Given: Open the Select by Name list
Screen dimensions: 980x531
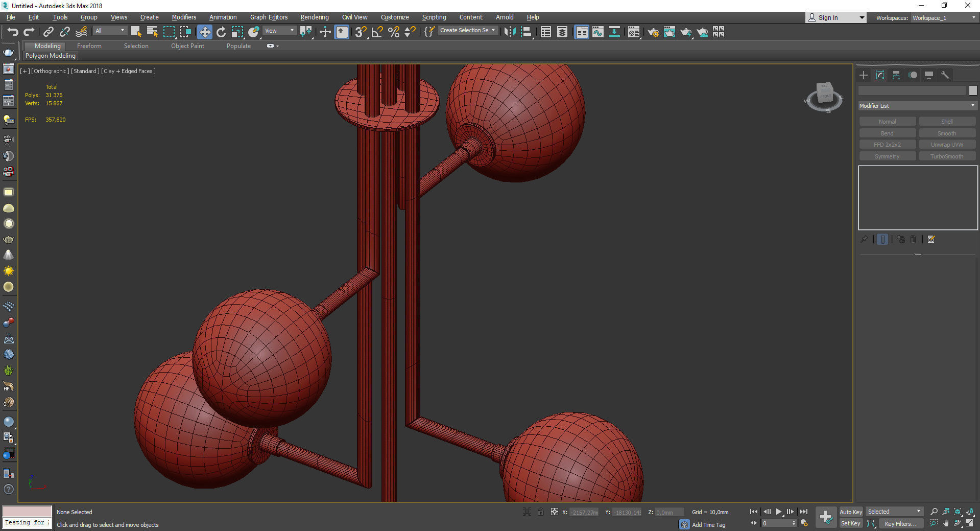Looking at the screenshot, I should click(152, 32).
